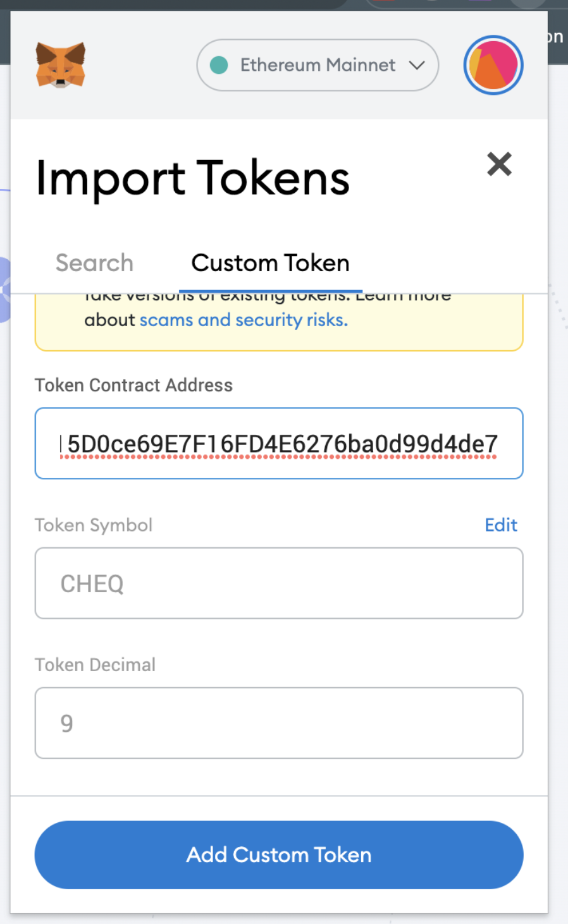Click the Import Tokens heading
Image resolution: width=568 pixels, height=924 pixels.
tap(192, 178)
